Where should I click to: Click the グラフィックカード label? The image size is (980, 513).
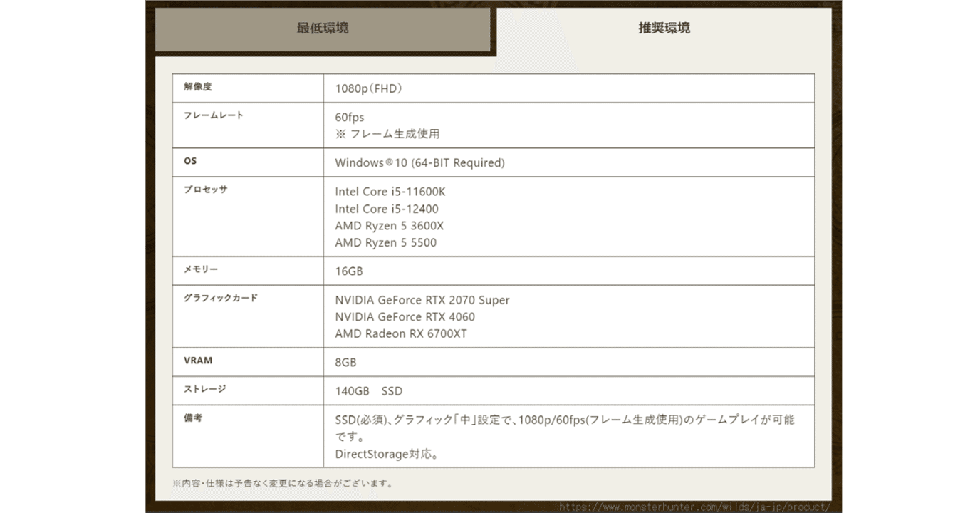coord(221,298)
